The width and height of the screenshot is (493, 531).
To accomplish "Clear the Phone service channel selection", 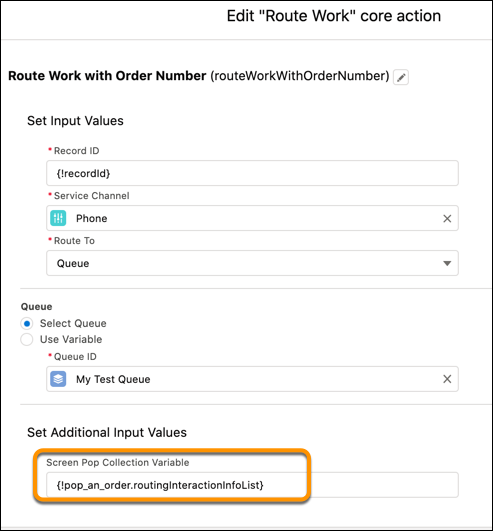I will coord(447,218).
